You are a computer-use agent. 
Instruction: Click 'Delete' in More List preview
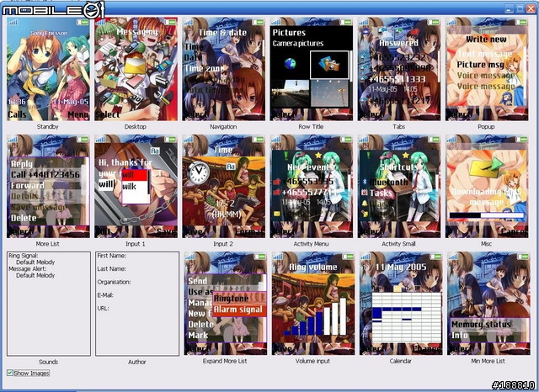24,218
